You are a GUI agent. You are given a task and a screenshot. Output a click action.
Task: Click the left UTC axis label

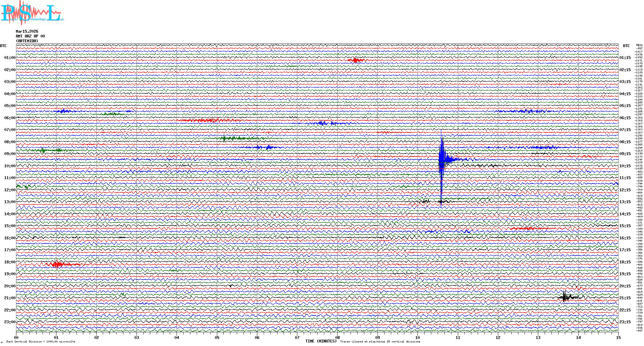tap(3, 46)
